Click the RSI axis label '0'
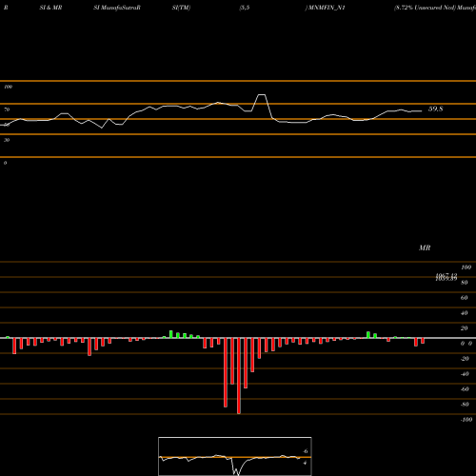 click(x=5, y=163)
